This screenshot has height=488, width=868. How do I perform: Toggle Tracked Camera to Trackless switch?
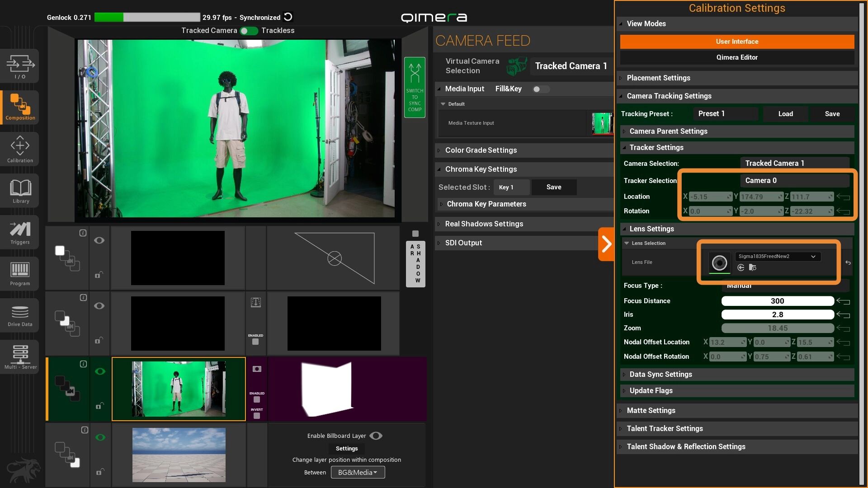(x=249, y=31)
